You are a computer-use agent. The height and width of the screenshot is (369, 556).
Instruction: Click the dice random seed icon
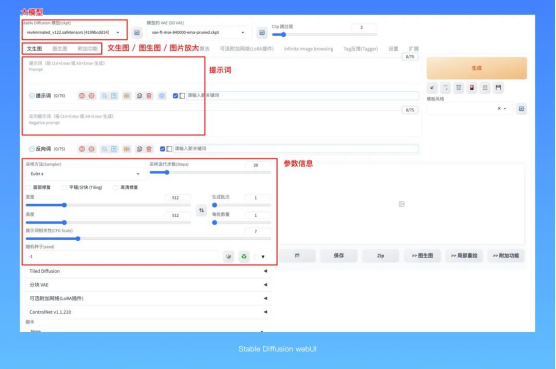(x=229, y=256)
